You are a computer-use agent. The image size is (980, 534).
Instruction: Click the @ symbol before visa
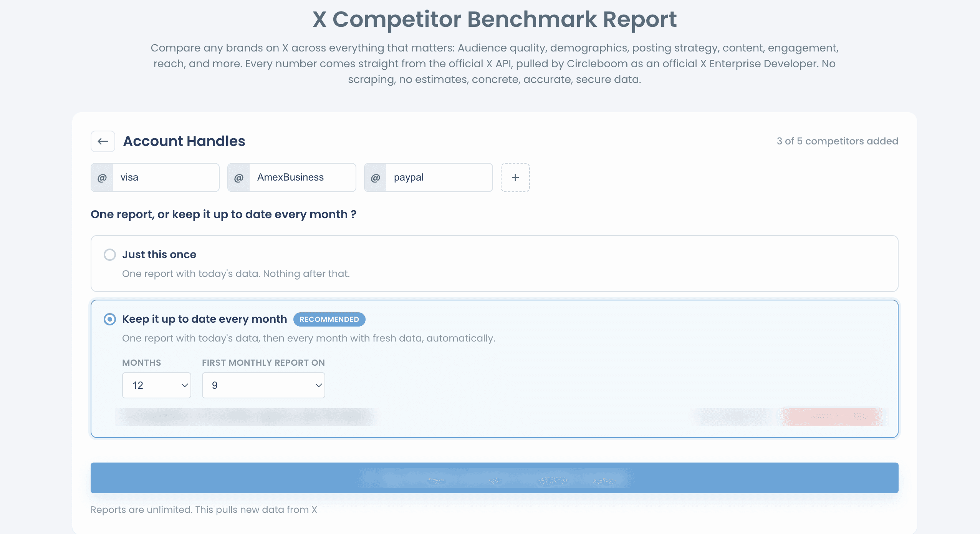(102, 177)
